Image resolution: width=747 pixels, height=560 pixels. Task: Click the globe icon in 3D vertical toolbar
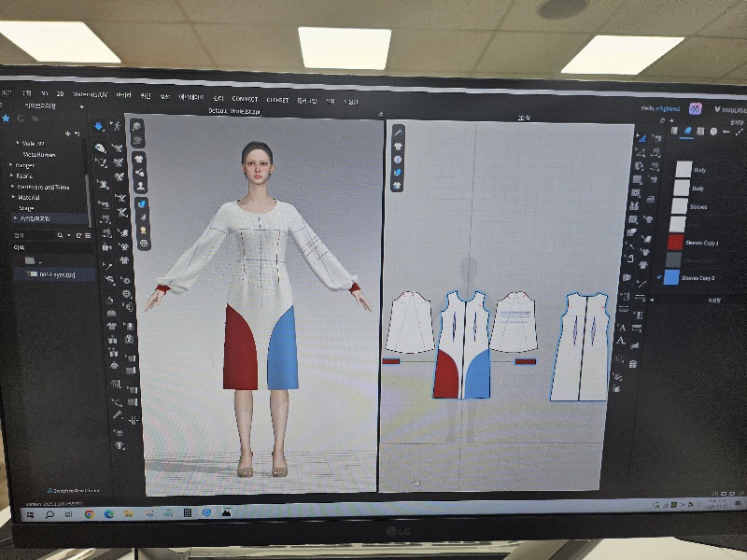click(x=144, y=243)
